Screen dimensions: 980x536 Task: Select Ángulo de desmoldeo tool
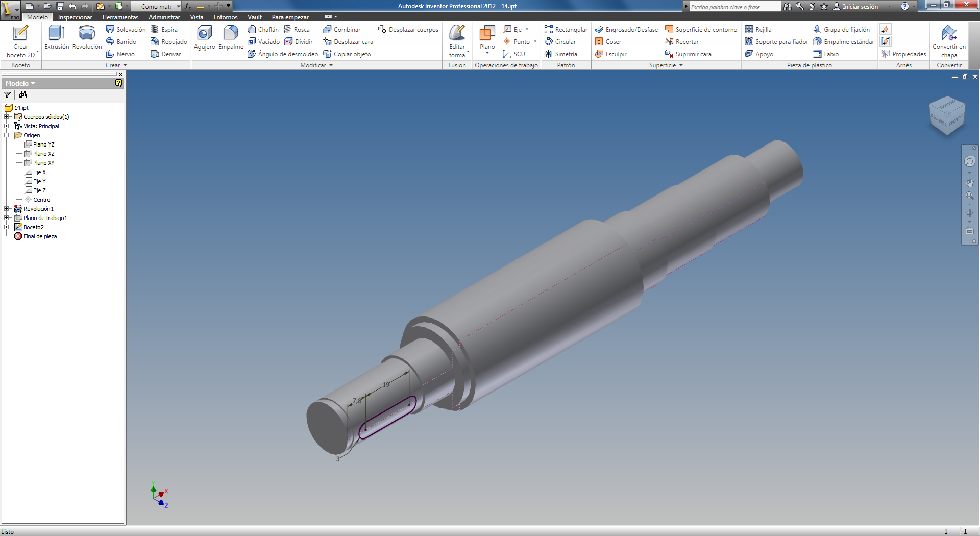tap(282, 54)
